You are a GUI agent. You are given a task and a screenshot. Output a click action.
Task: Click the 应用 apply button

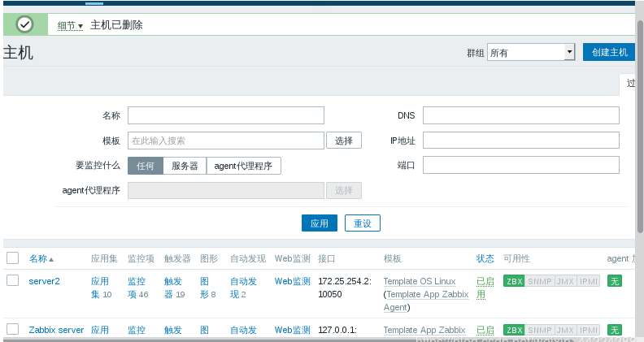tap(319, 223)
